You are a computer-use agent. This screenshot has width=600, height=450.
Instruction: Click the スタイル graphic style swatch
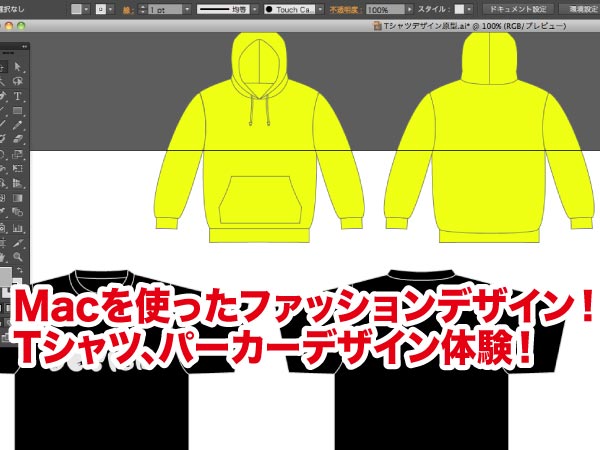pos(459,9)
